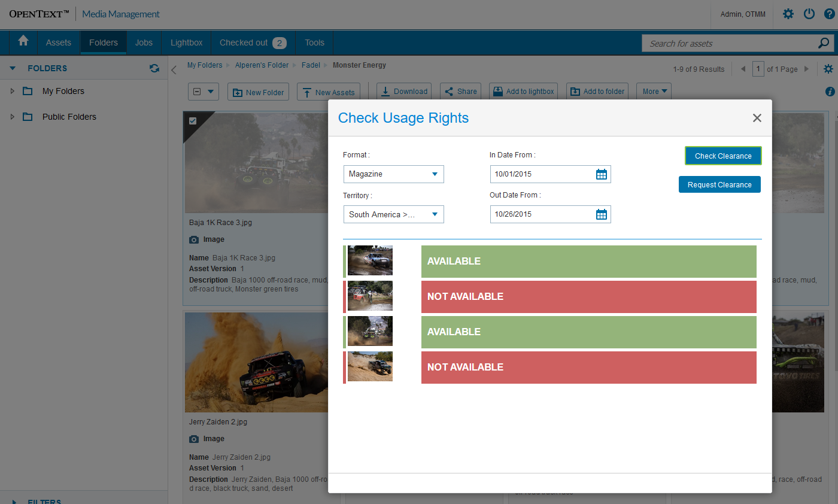Screen dimensions: 838x504
Task: Toggle checkbox on Baja 1K Race 3 thumbnail
Action: point(193,121)
